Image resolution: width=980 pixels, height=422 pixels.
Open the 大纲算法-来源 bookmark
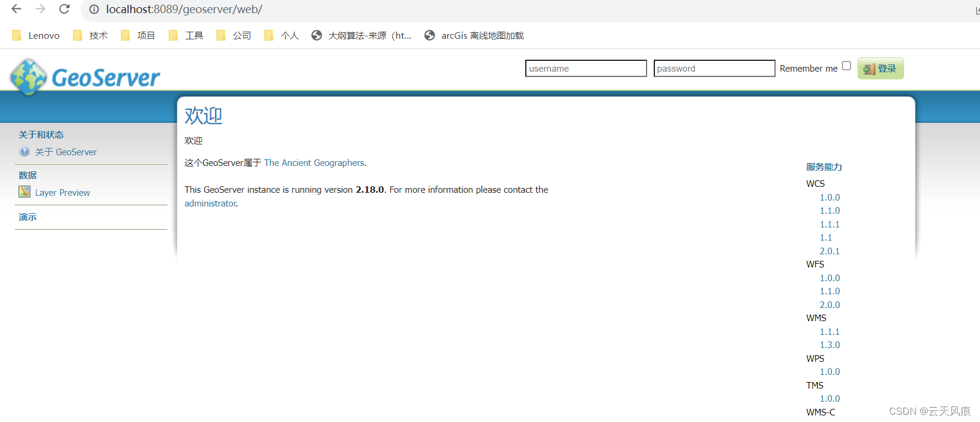click(362, 36)
